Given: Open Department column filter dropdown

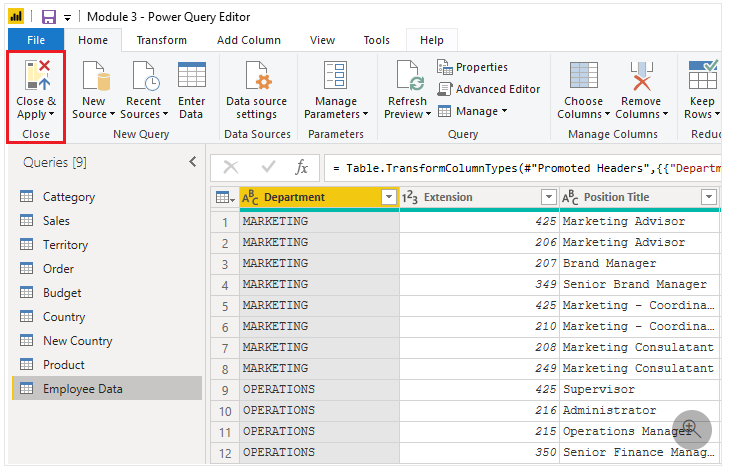Looking at the screenshot, I should (389, 197).
